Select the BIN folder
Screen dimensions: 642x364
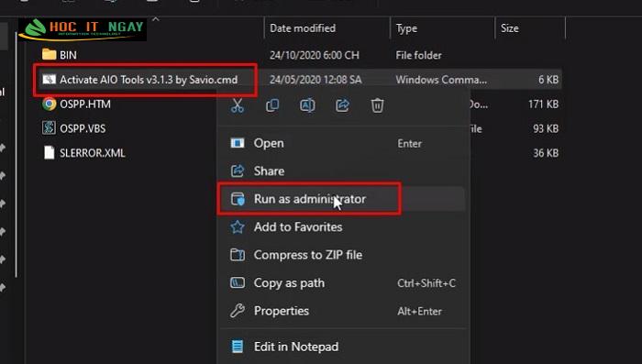pyautogui.click(x=68, y=55)
